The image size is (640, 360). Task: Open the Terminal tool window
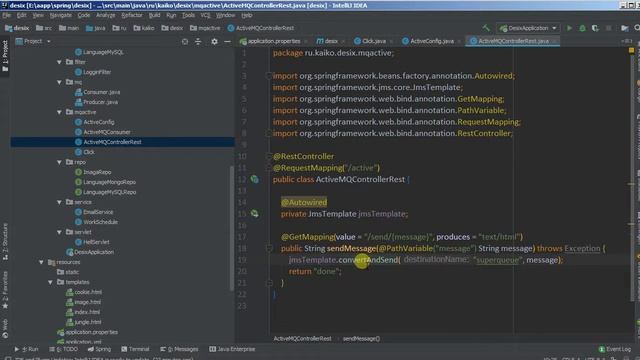coord(136,349)
